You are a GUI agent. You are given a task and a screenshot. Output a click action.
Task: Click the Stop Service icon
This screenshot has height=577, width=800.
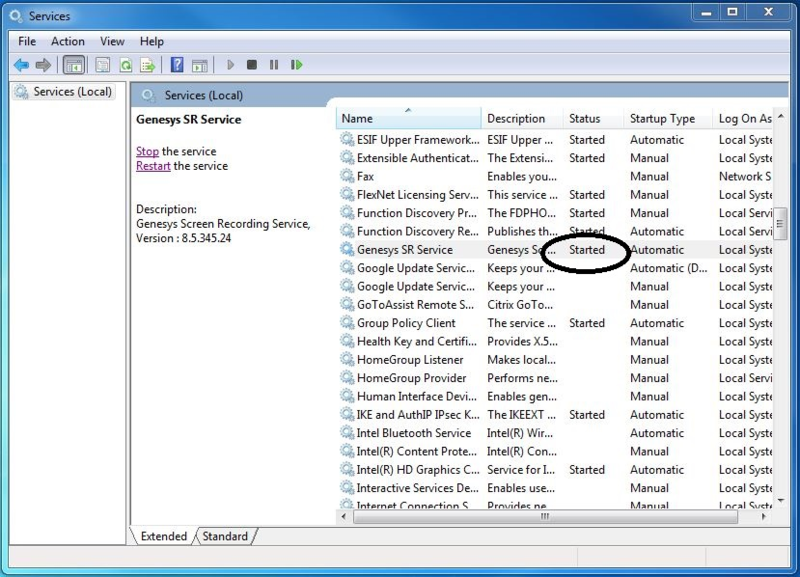(251, 65)
